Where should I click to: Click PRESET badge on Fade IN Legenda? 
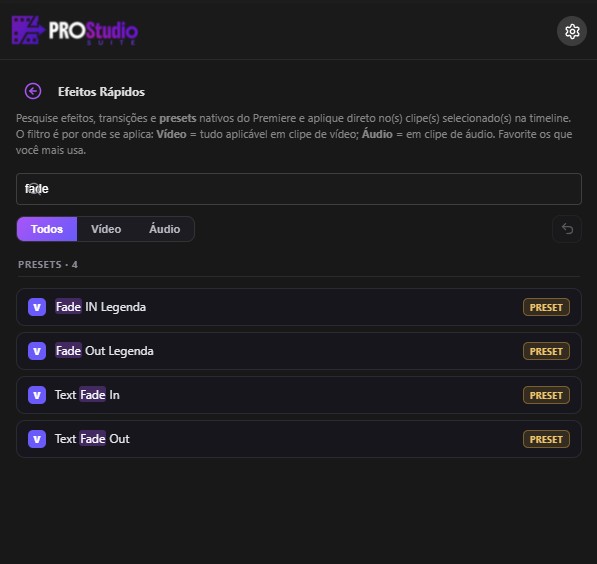(546, 307)
